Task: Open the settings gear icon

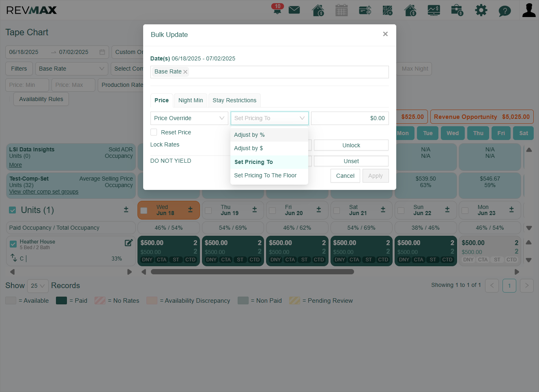Action: pos(481,10)
